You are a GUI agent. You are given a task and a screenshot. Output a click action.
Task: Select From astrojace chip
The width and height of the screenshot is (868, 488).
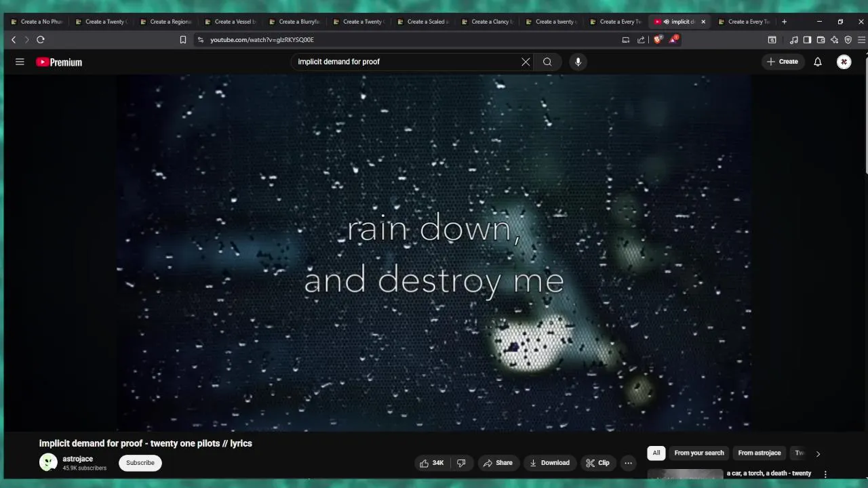tap(759, 453)
